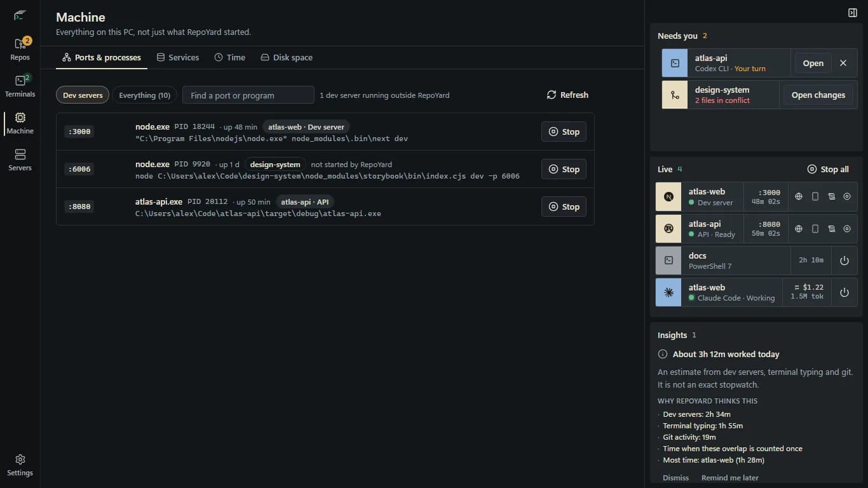The image size is (868, 488).
Task: Click the design-system tag on port 6006
Action: point(275,165)
